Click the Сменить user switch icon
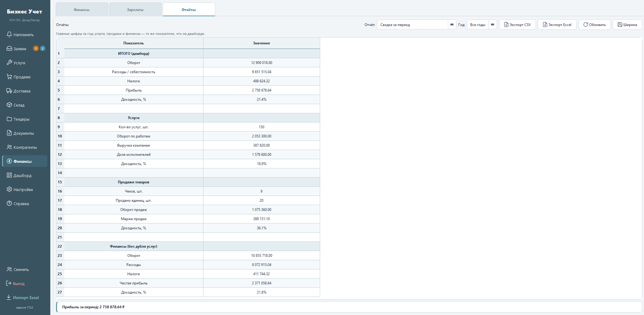The image size is (644, 315). point(9,269)
